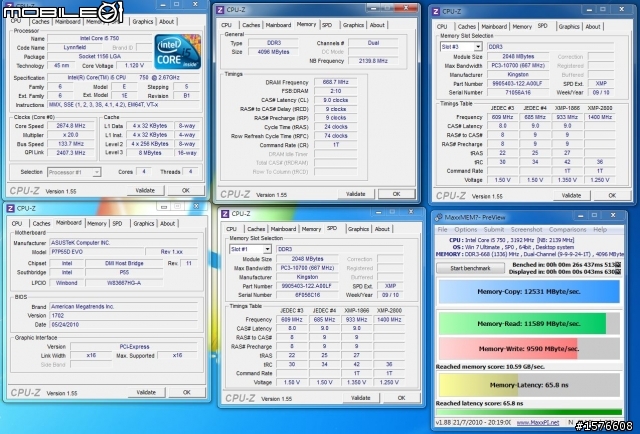
Task: Click the processor name field 'Intel Core i5 750'
Action: 100,38
